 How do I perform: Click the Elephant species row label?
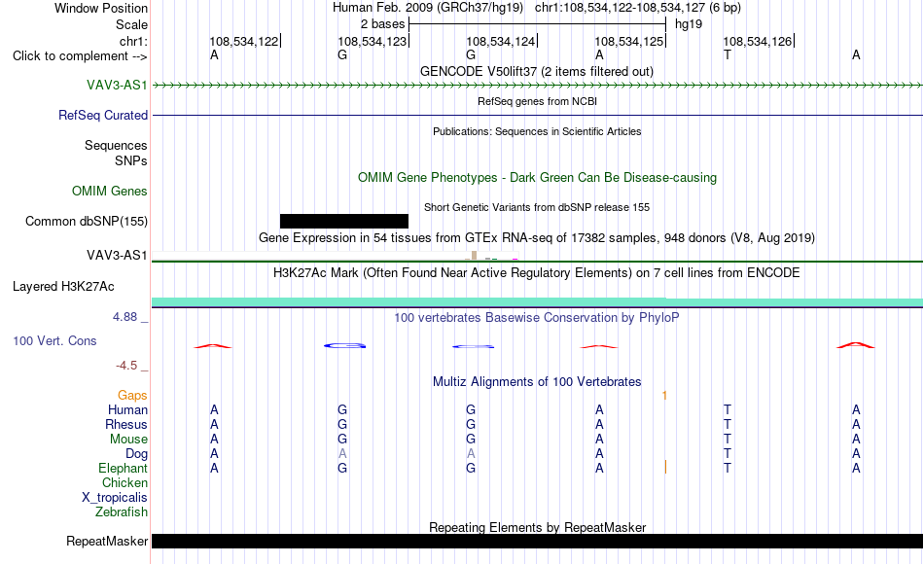(x=123, y=469)
